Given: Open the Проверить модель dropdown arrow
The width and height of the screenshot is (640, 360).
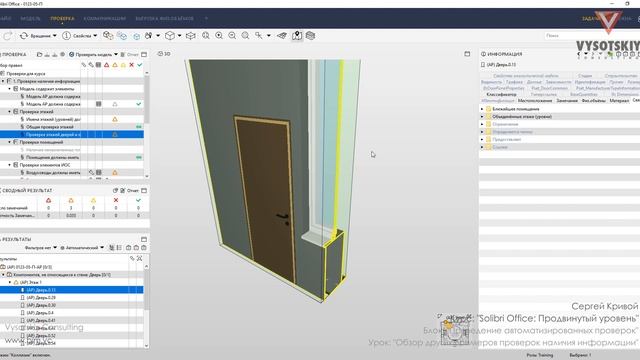Looking at the screenshot, I should [116, 54].
